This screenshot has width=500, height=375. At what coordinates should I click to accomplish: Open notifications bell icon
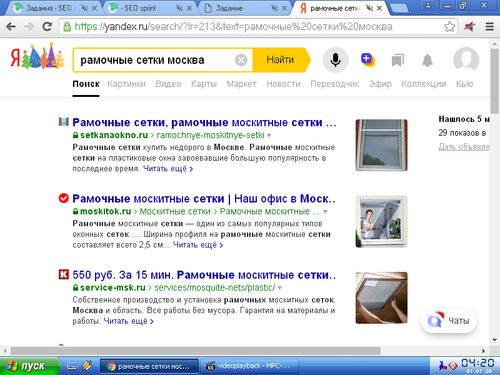point(427,60)
